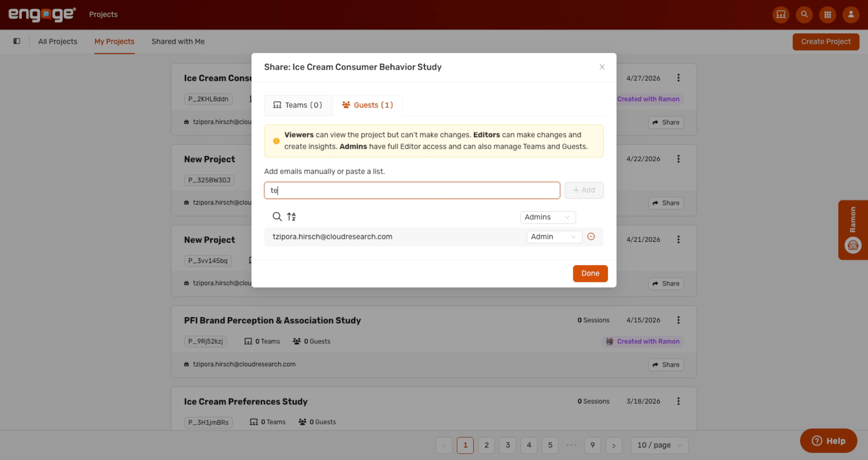Image resolution: width=868 pixels, height=460 pixels.
Task: Open All Projects tab
Action: pyautogui.click(x=58, y=42)
